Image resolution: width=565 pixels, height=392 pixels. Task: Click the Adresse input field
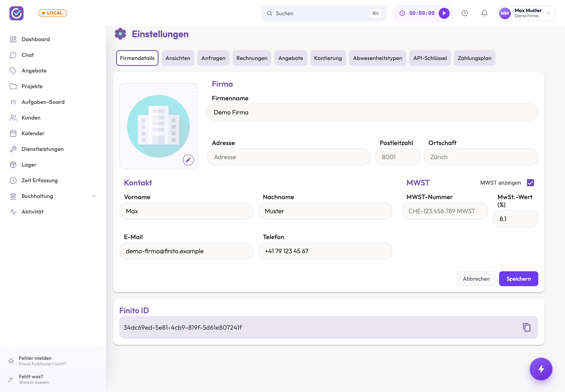pos(289,157)
